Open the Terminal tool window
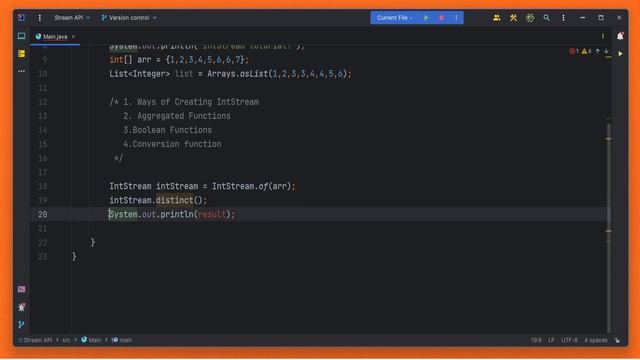 coord(21,289)
